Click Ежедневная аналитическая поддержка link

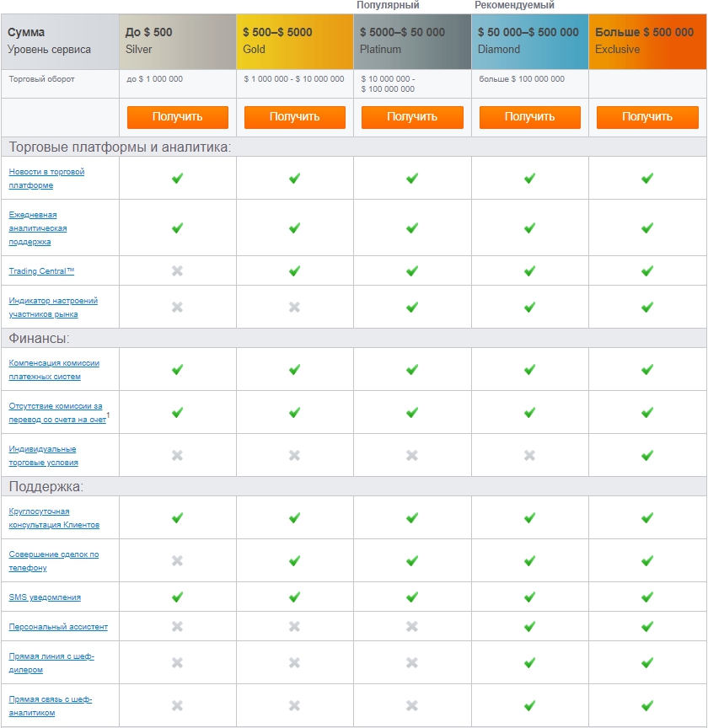pos(38,228)
